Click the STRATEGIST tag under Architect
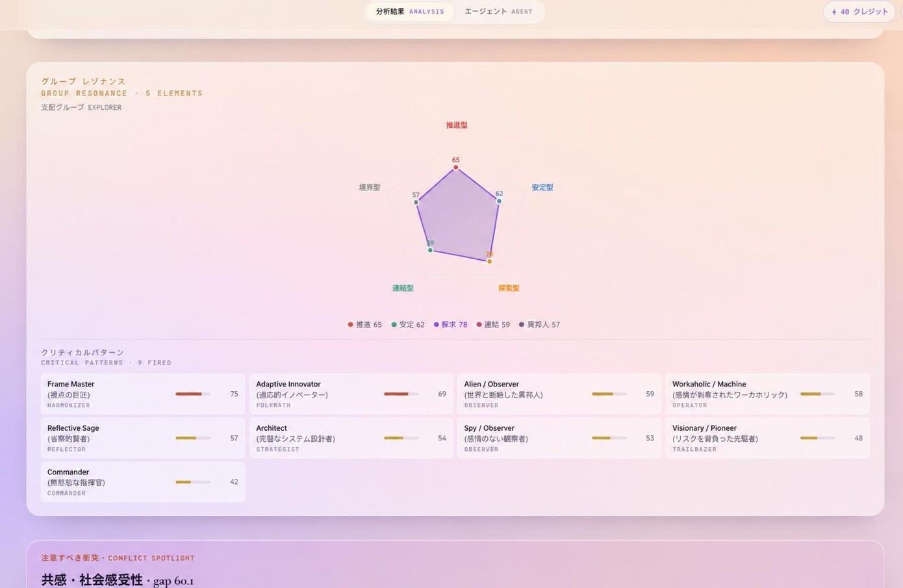This screenshot has height=588, width=903. coord(278,450)
